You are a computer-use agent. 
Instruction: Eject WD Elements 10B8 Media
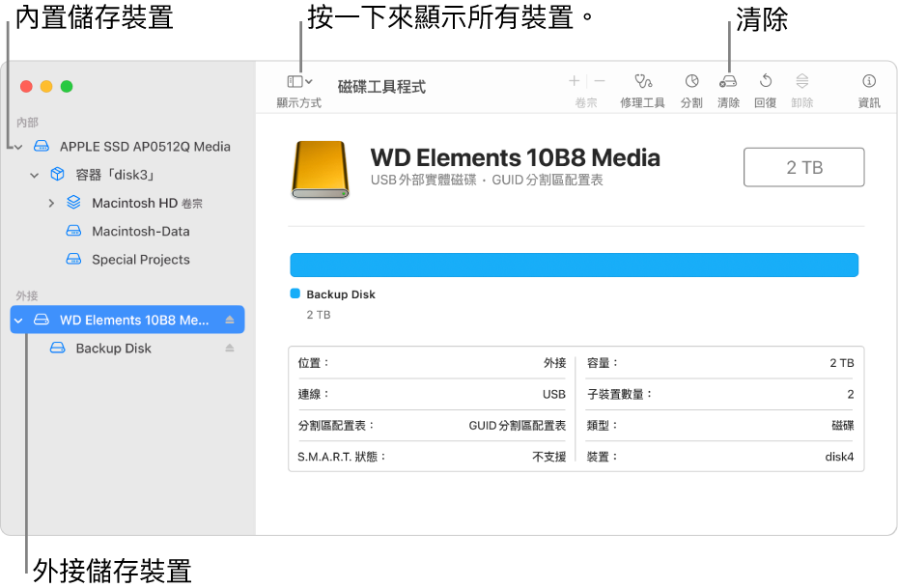(x=230, y=320)
